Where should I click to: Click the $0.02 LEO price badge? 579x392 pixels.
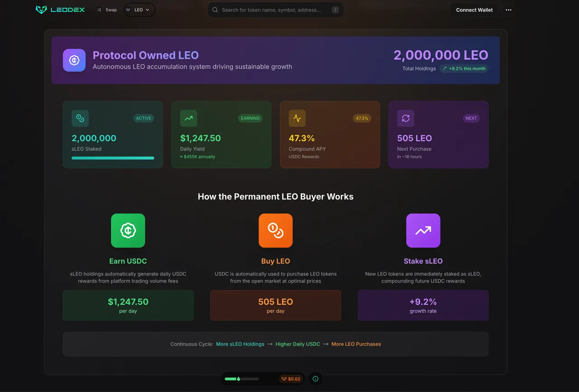pyautogui.click(x=291, y=379)
